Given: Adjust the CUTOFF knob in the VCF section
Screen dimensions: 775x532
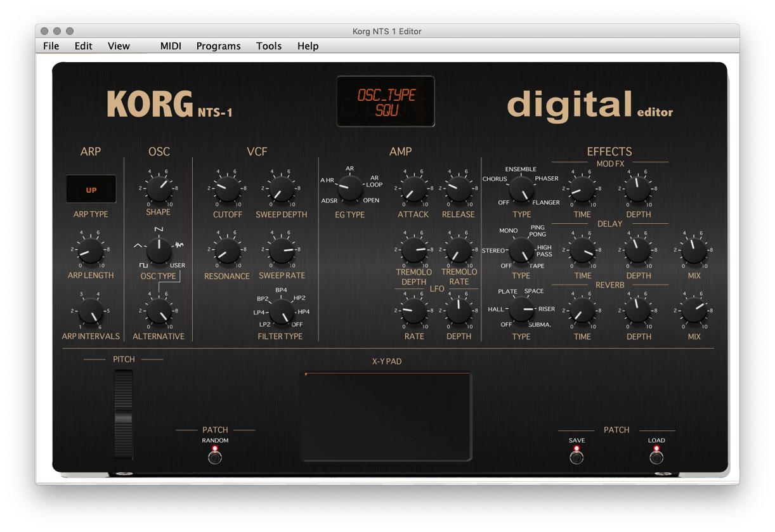Looking at the screenshot, I should [x=226, y=188].
